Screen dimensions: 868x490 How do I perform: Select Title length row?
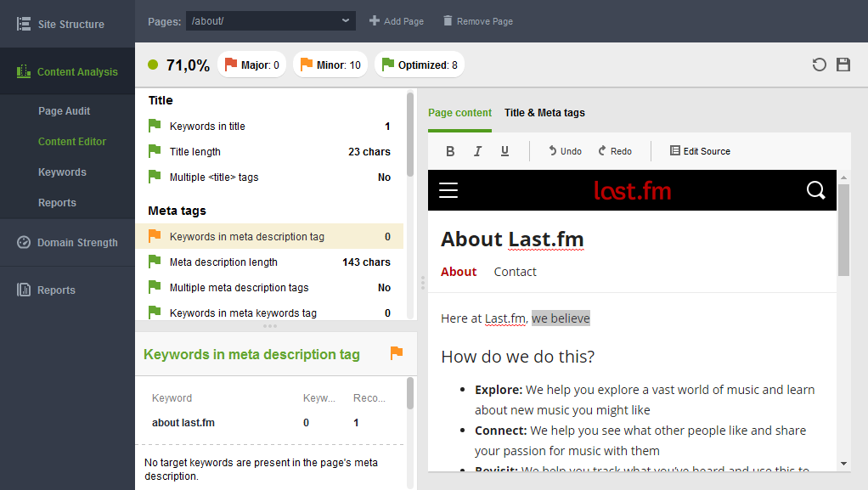coord(269,152)
